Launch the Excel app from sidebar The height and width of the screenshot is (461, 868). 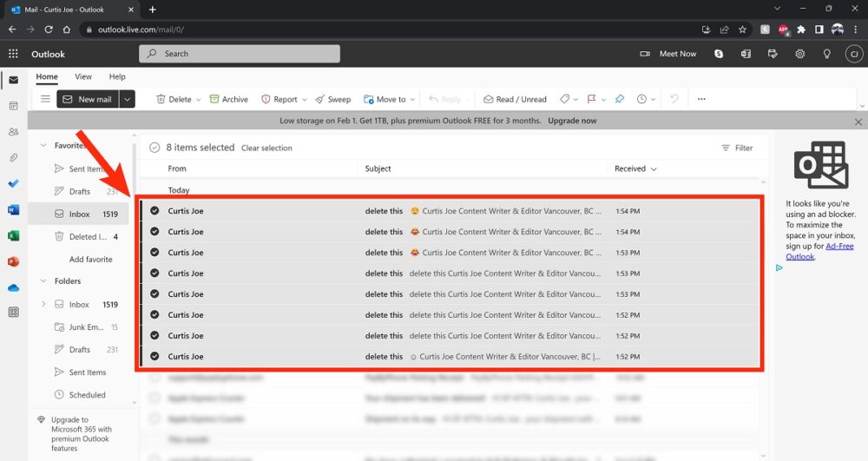[13, 235]
